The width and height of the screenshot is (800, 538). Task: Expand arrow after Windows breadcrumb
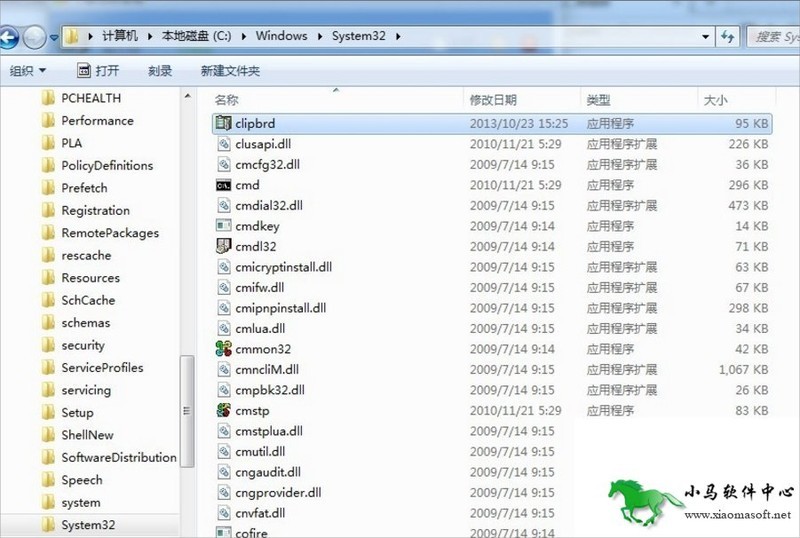(x=320, y=36)
